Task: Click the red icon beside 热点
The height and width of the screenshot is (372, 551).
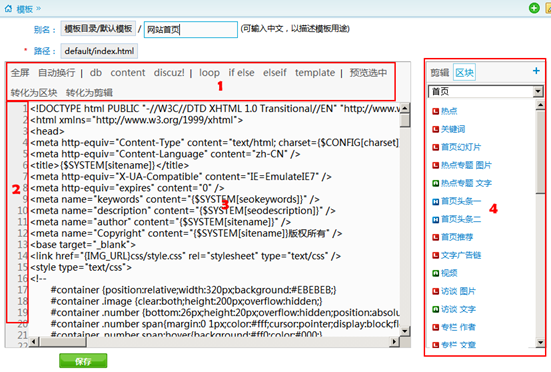Action: [435, 111]
